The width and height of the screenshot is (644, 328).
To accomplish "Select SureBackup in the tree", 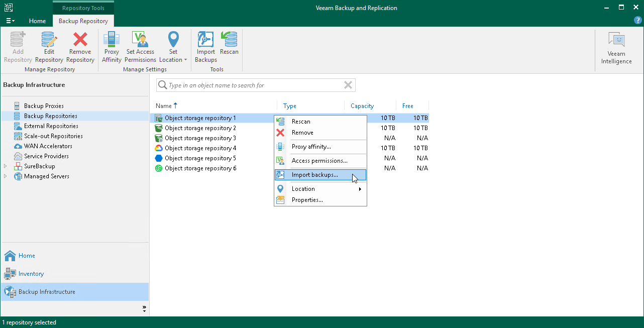I will pos(40,166).
